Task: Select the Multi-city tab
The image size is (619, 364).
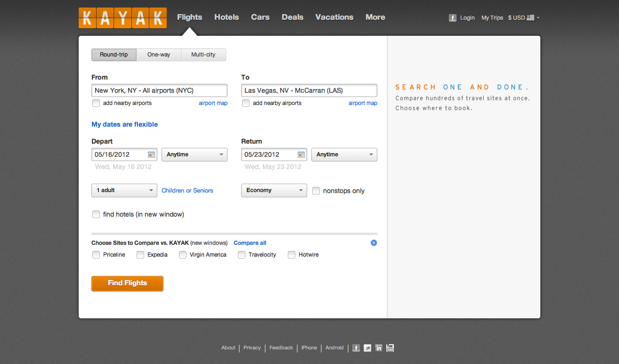Action: [x=204, y=55]
